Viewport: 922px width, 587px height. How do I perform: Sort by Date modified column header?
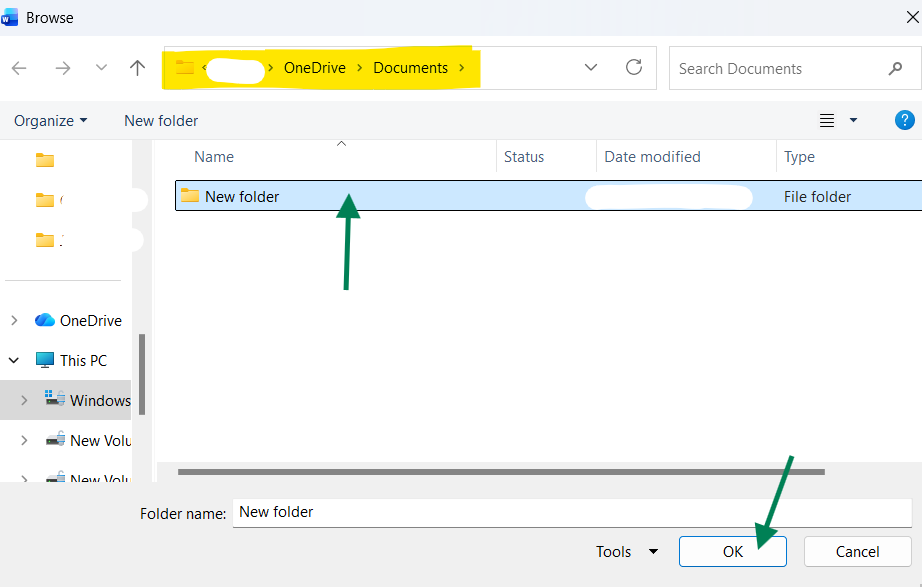(x=652, y=156)
